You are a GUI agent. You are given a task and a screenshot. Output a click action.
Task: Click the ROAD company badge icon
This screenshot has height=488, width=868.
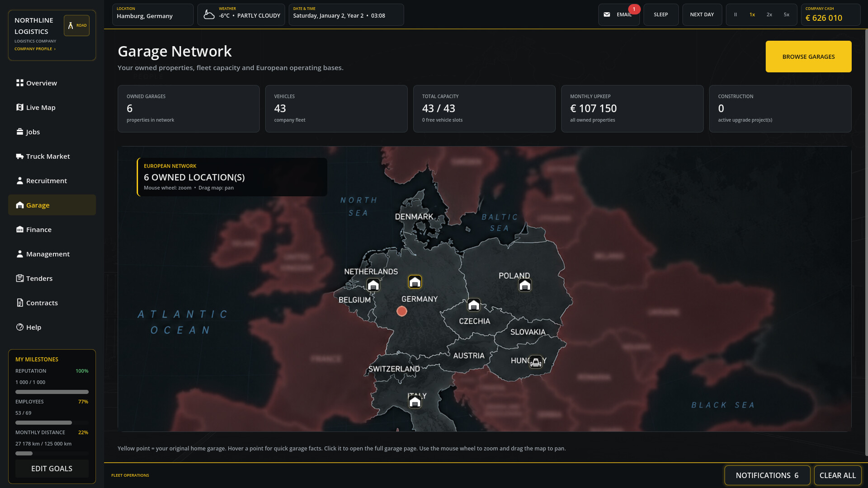pos(76,25)
